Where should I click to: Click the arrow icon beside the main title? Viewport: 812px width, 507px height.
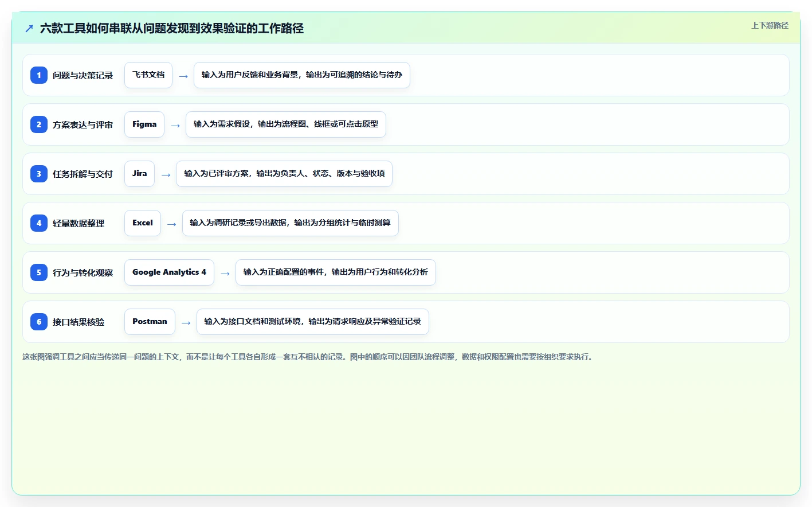[29, 28]
